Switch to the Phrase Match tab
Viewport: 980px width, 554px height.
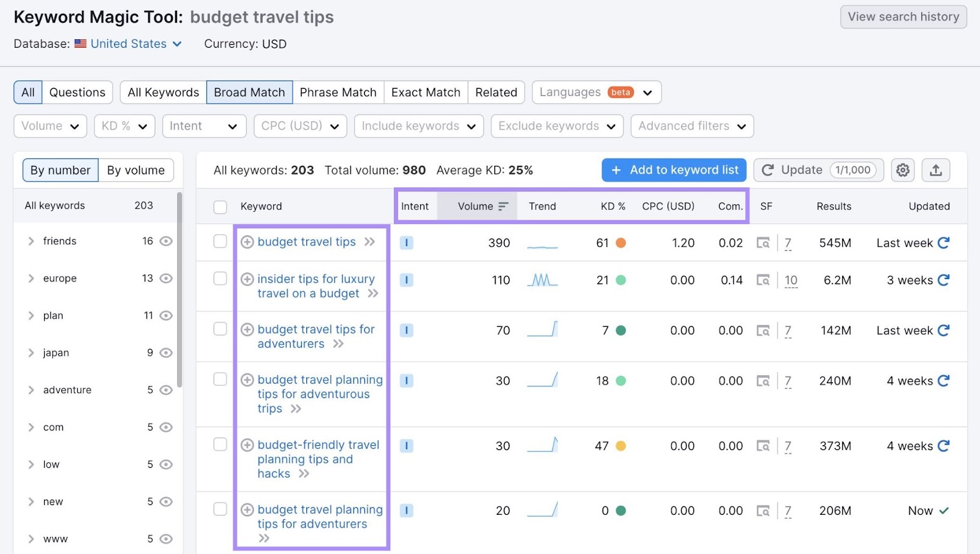[x=338, y=92]
